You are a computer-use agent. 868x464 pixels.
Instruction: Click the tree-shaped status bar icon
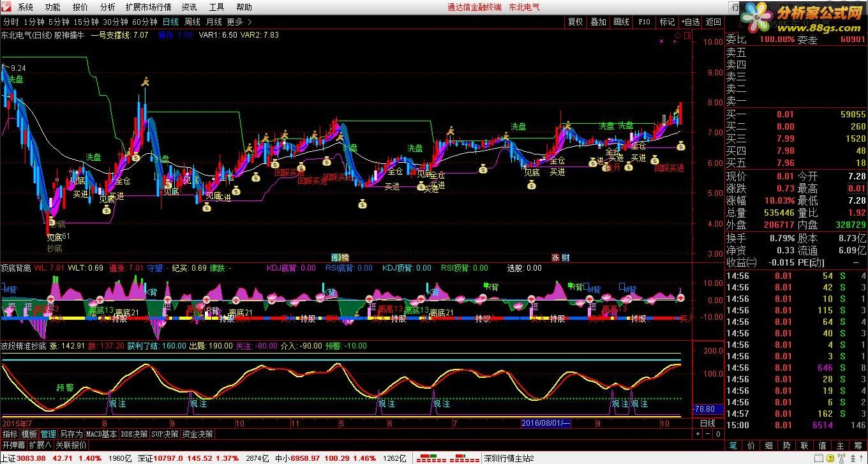(x=853, y=458)
